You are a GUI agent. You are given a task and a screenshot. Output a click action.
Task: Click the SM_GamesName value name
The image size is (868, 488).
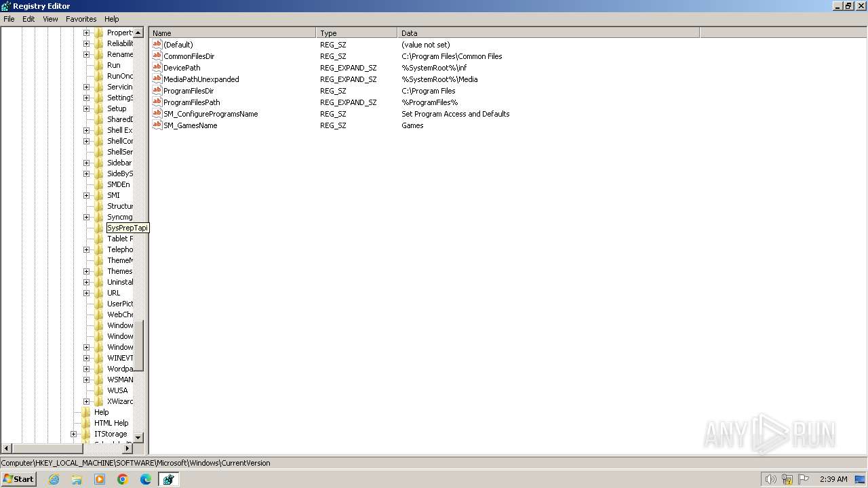[191, 125]
